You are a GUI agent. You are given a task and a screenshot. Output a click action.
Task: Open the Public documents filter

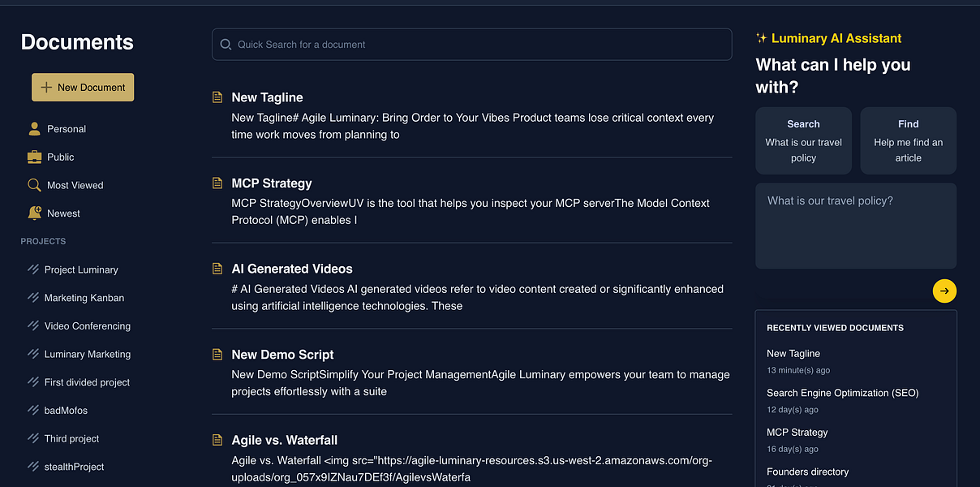[60, 157]
